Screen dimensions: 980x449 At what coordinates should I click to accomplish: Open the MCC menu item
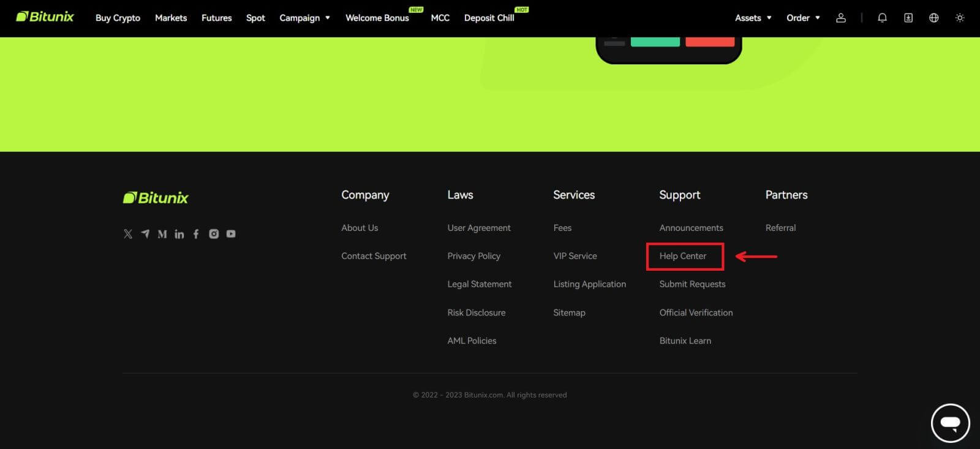[x=440, y=18]
